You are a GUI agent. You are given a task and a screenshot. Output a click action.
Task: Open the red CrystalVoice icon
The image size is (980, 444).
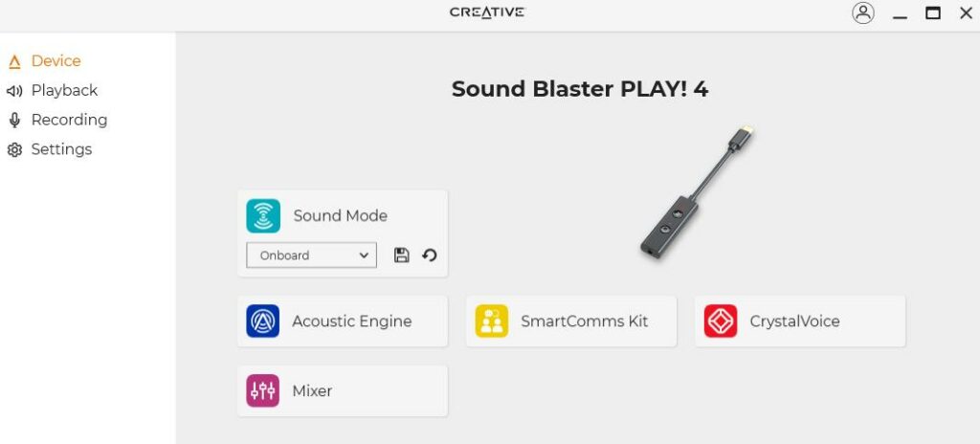point(721,321)
